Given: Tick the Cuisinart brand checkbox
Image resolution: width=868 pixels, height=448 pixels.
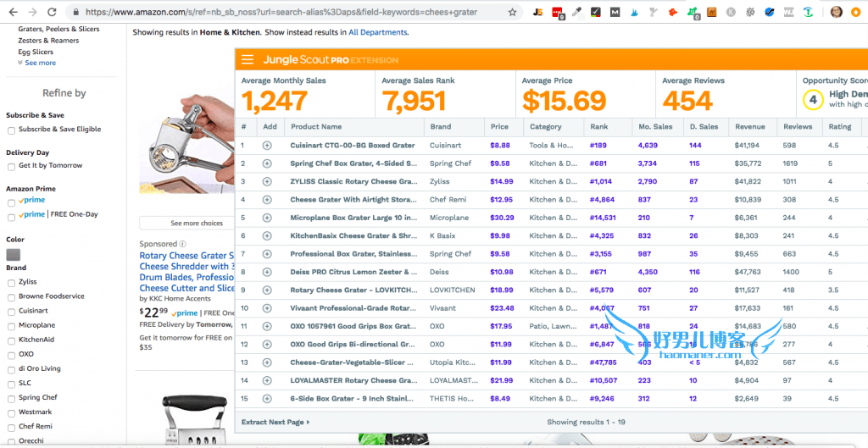Looking at the screenshot, I should click(11, 312).
